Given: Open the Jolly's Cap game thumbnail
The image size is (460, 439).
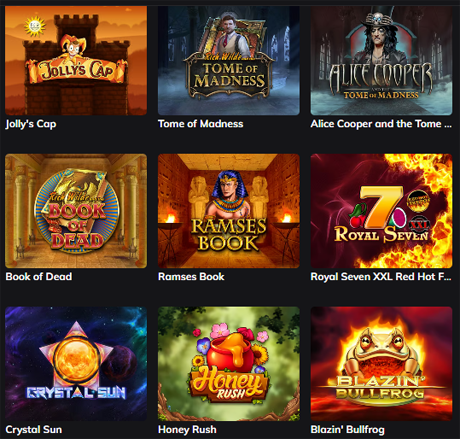Looking at the screenshot, I should [76, 60].
